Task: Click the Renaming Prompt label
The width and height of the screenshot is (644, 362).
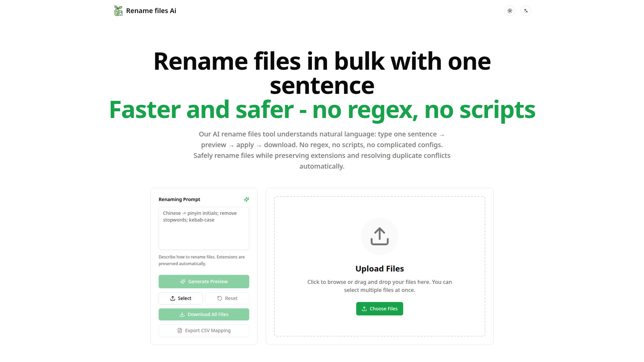Action: coord(179,199)
